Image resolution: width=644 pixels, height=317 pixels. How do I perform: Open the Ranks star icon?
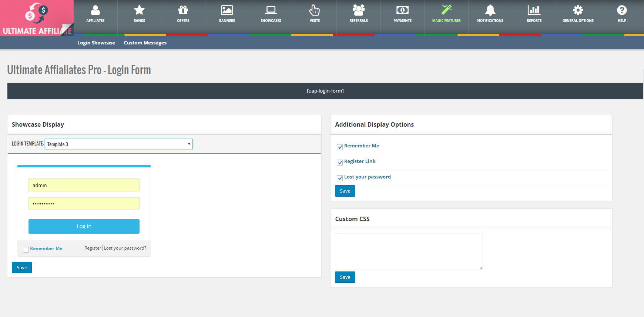pos(139,10)
